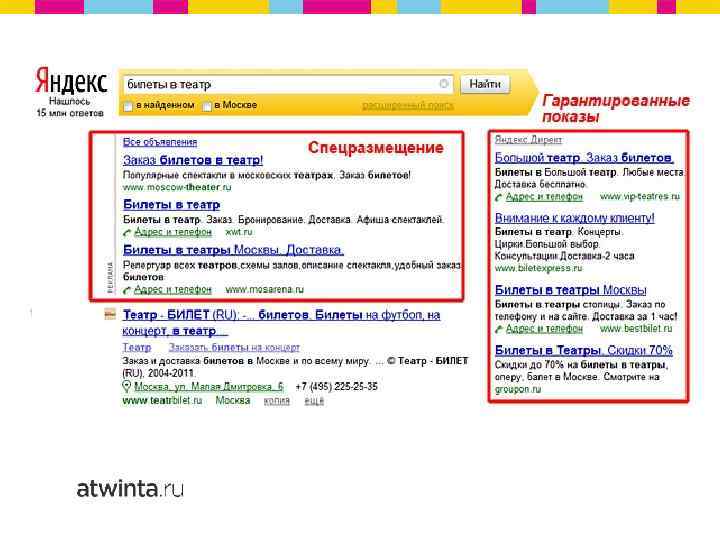
Task: Open 'Адрес и телефон' next to www.bestbilet.ru
Action: point(544,328)
